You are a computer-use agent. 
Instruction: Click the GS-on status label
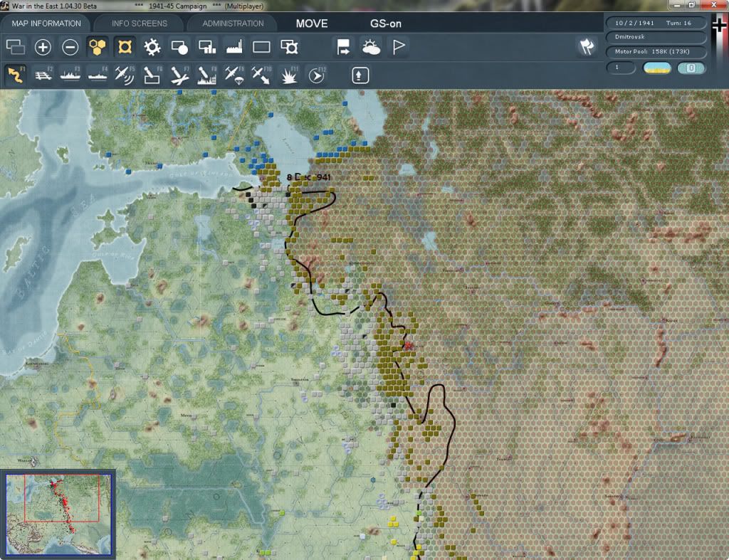[x=385, y=23]
